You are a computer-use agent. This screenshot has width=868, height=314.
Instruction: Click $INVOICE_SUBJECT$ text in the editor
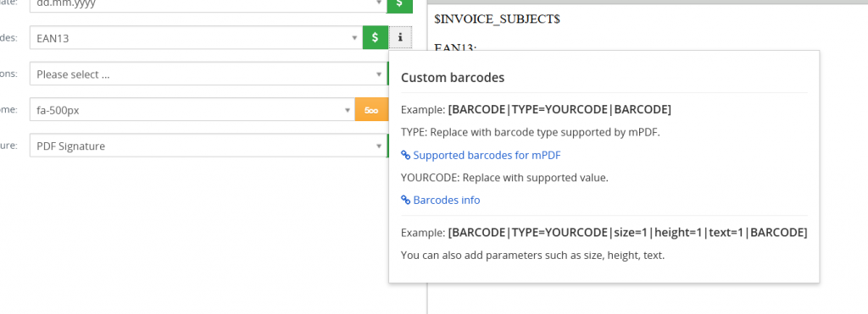pos(497,19)
